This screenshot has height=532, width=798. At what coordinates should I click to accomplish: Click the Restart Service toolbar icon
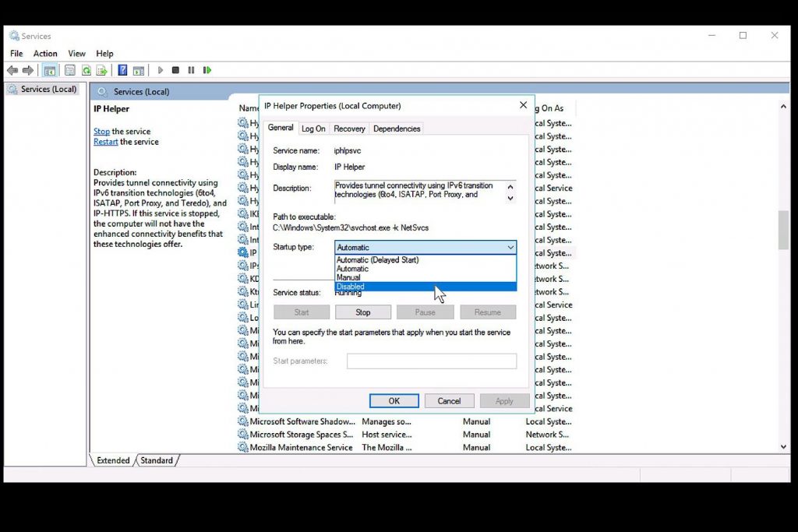(207, 70)
